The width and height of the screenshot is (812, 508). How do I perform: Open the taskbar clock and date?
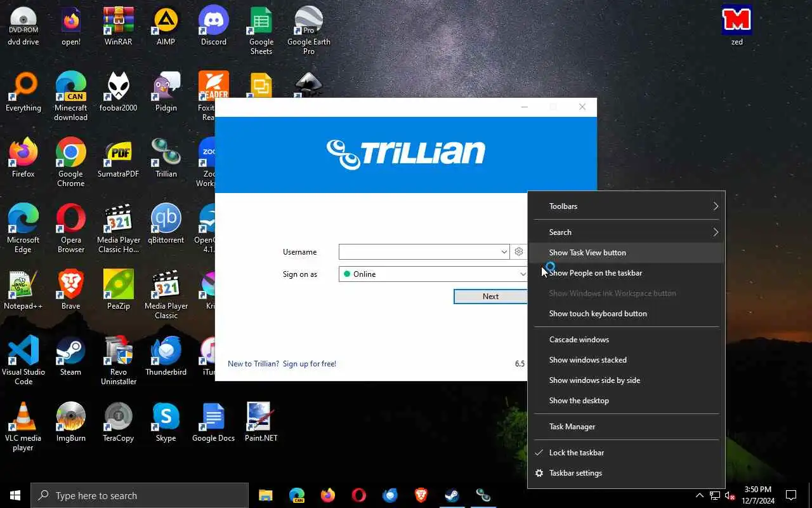[758, 495]
